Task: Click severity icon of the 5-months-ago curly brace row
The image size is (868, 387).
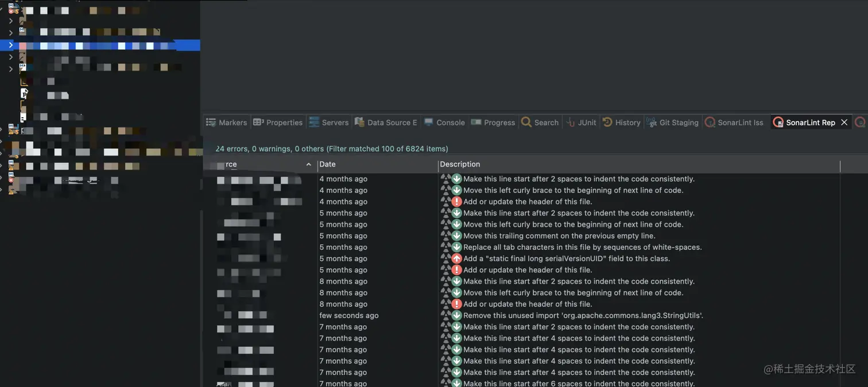Action: [456, 225]
